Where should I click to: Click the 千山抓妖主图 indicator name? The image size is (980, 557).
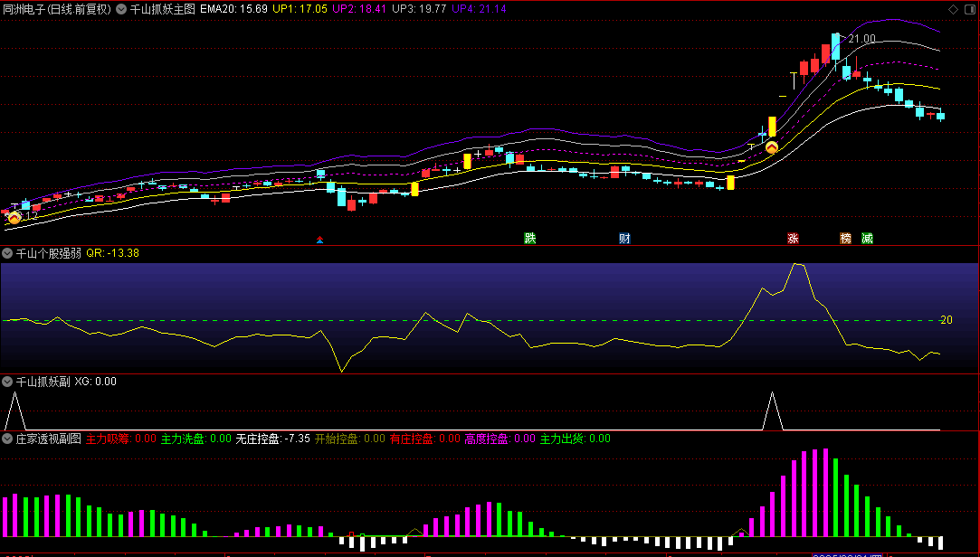[x=163, y=9]
